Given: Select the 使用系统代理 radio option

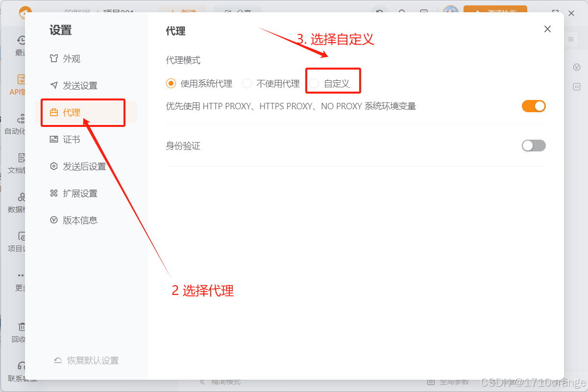Looking at the screenshot, I should pos(199,84).
